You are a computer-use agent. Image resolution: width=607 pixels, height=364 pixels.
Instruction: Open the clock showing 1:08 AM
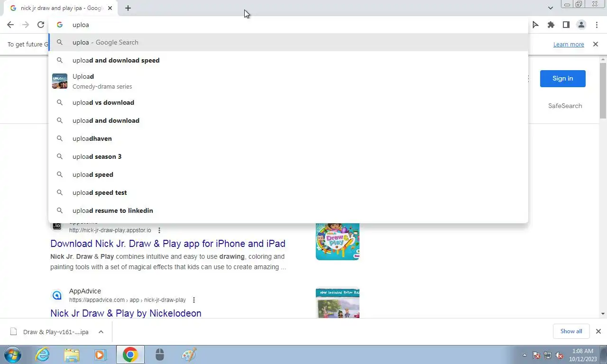click(582, 355)
